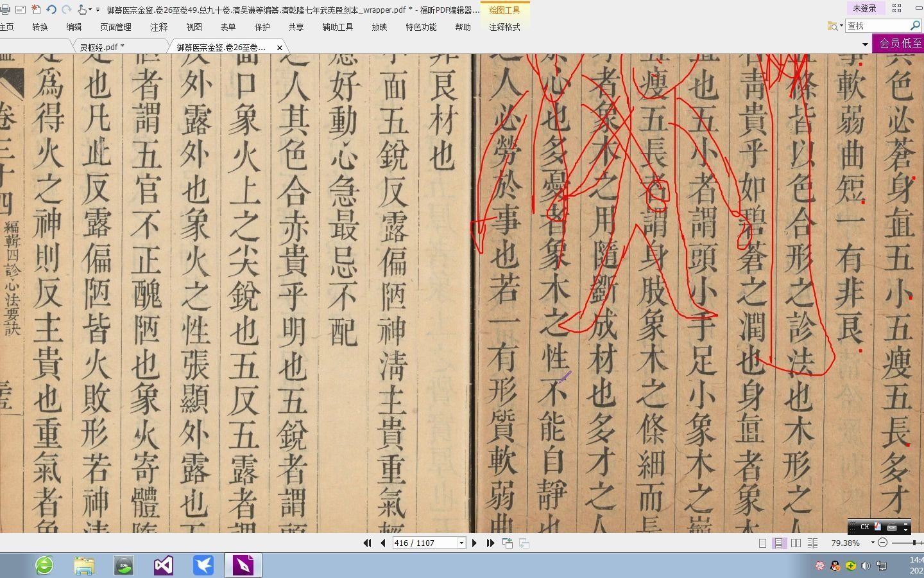Image resolution: width=924 pixels, height=578 pixels.
Task: Open the touch mode dropdown arrow
Action: tap(90, 10)
